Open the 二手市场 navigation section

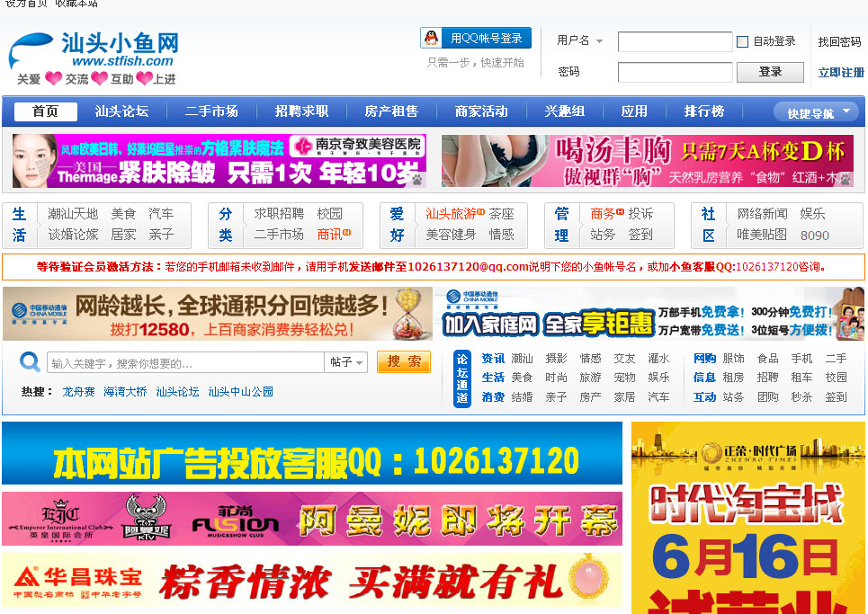[210, 111]
